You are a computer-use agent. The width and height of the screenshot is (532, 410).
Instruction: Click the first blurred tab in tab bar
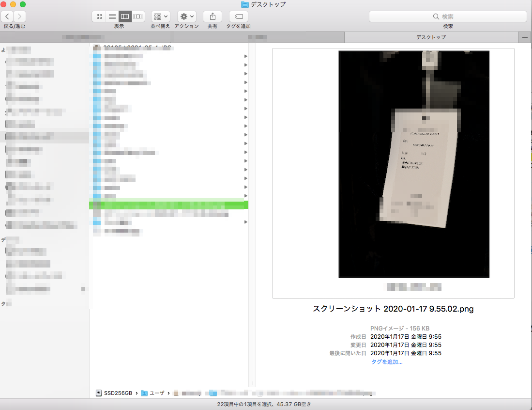82,37
